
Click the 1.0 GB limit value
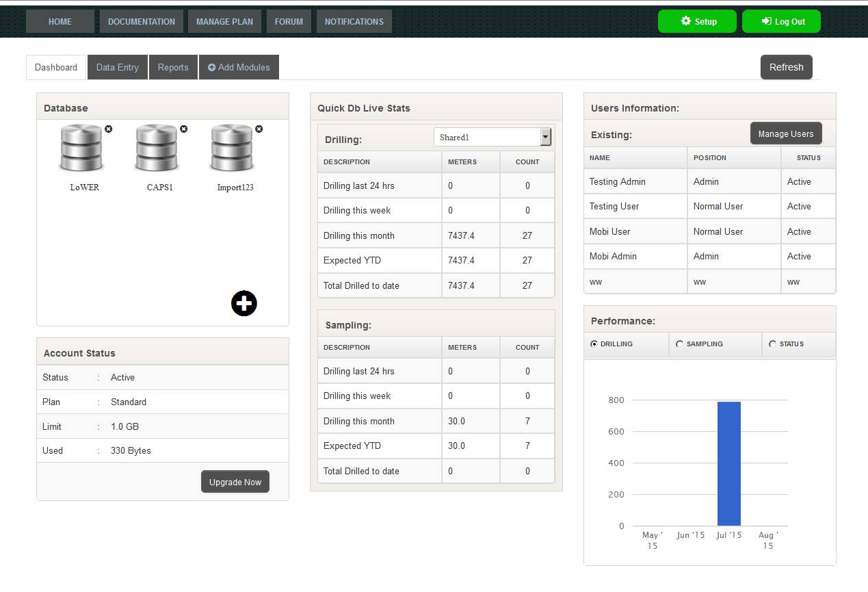tap(124, 426)
